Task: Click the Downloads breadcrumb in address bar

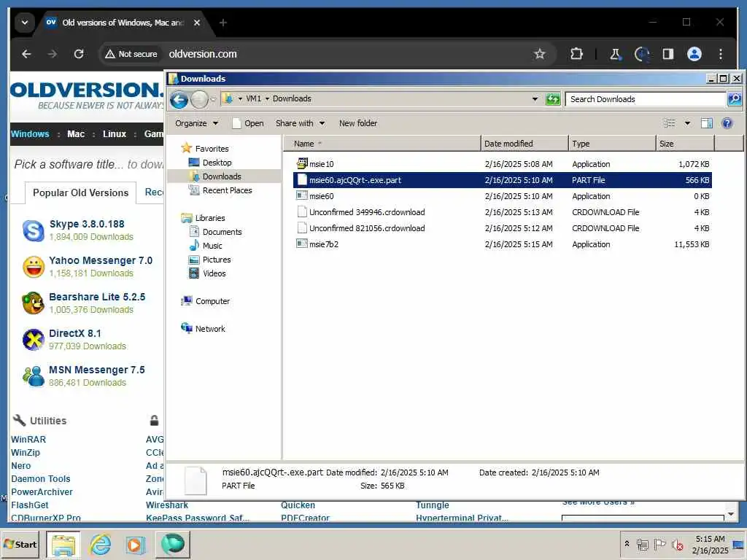Action: click(x=292, y=98)
